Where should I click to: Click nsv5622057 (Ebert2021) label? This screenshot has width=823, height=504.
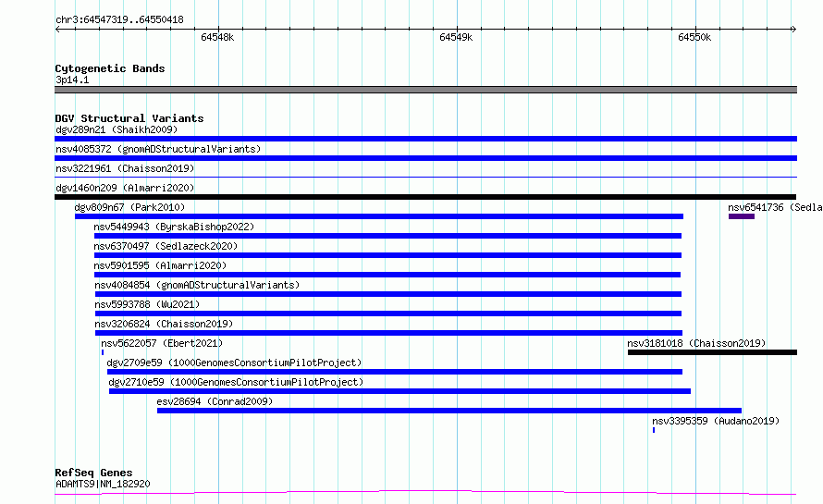162,343
